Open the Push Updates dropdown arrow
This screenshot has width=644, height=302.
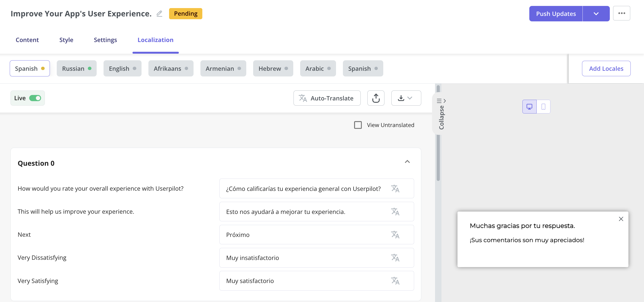pyautogui.click(x=596, y=14)
